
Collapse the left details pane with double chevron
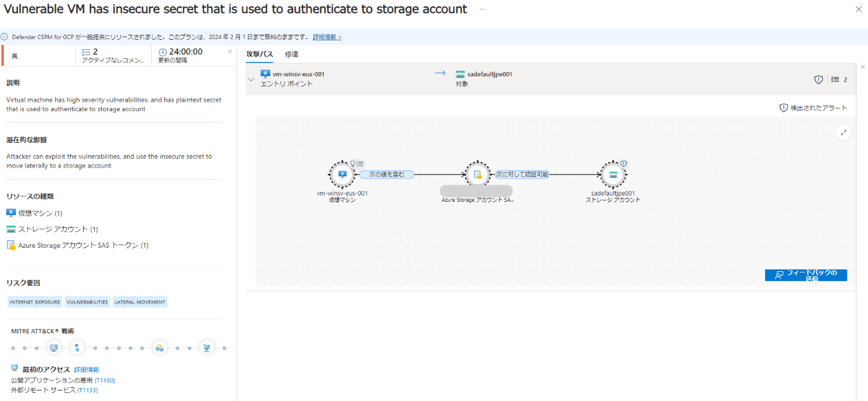[x=229, y=52]
